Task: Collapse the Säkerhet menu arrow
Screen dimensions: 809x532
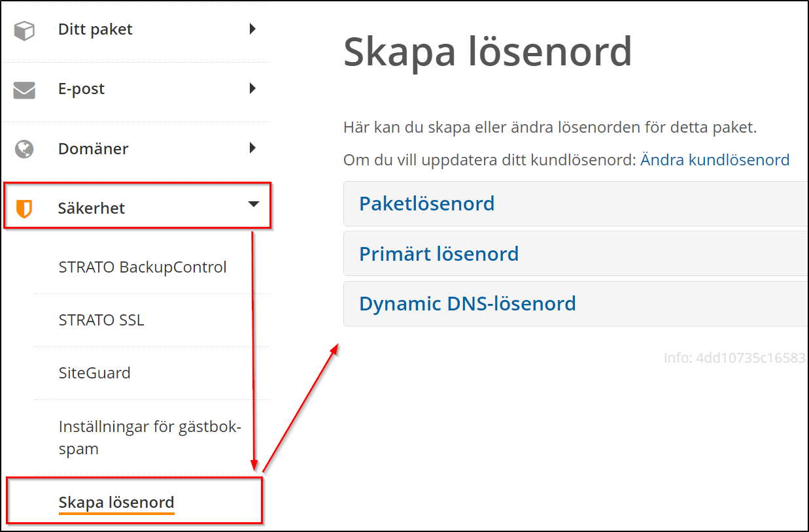Action: [253, 205]
